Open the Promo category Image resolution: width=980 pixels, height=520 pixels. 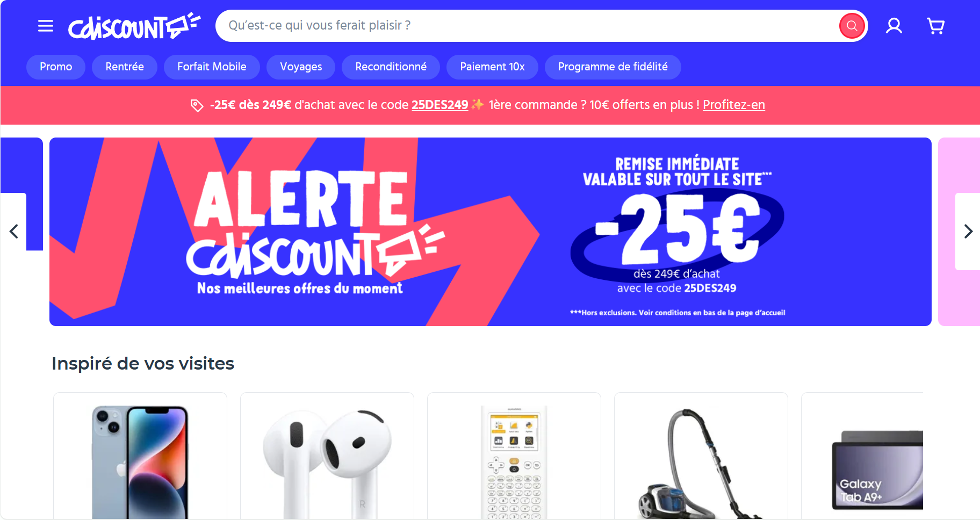point(56,67)
